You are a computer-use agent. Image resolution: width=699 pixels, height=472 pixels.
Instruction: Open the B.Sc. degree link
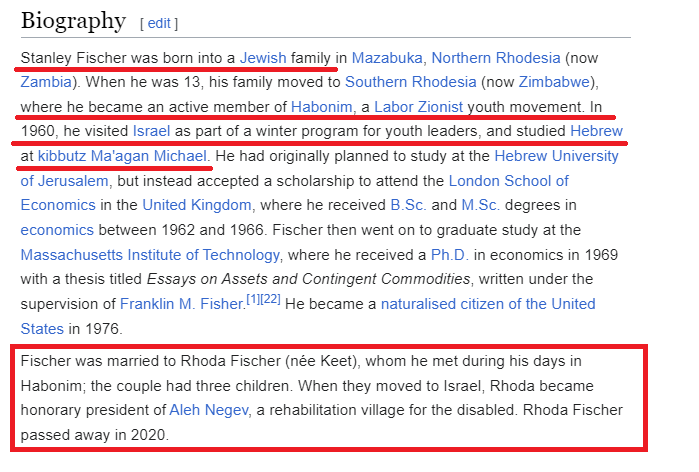tap(409, 205)
